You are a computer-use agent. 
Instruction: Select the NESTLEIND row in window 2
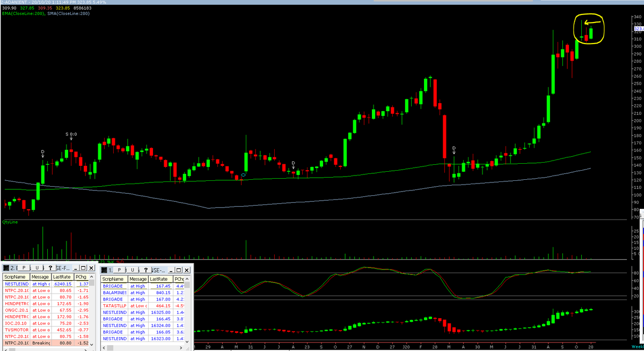pyautogui.click(x=46, y=284)
